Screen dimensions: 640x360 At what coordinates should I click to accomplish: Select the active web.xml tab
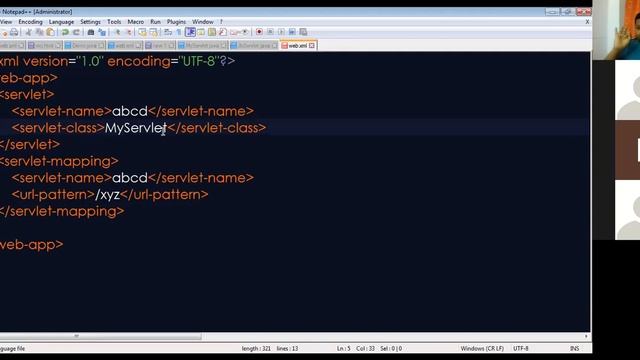click(298, 46)
